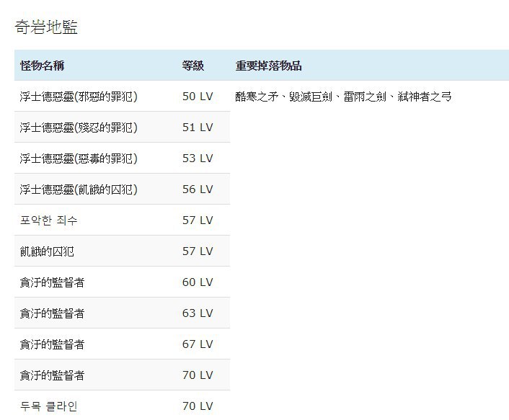This screenshot has height=420, width=509.
Task: Select monster 浮士德惡靈(邪惡的罪犯)
Action: point(79,97)
